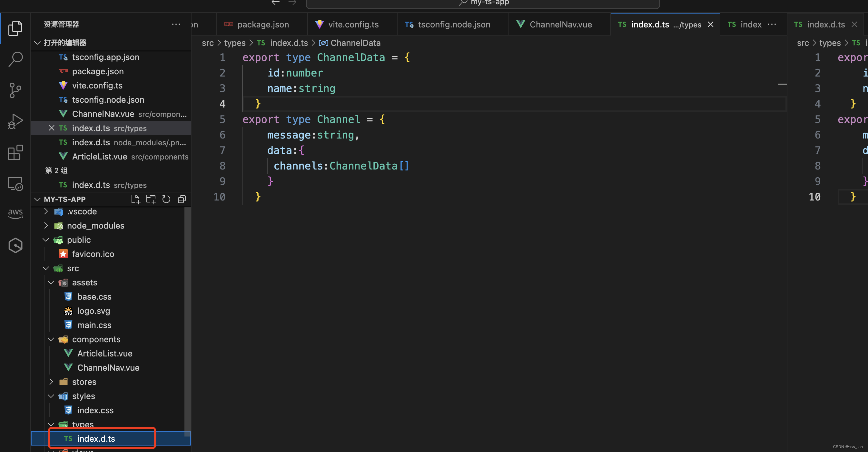Open the Remote Explorer view
This screenshot has width=868, height=452.
click(x=15, y=184)
